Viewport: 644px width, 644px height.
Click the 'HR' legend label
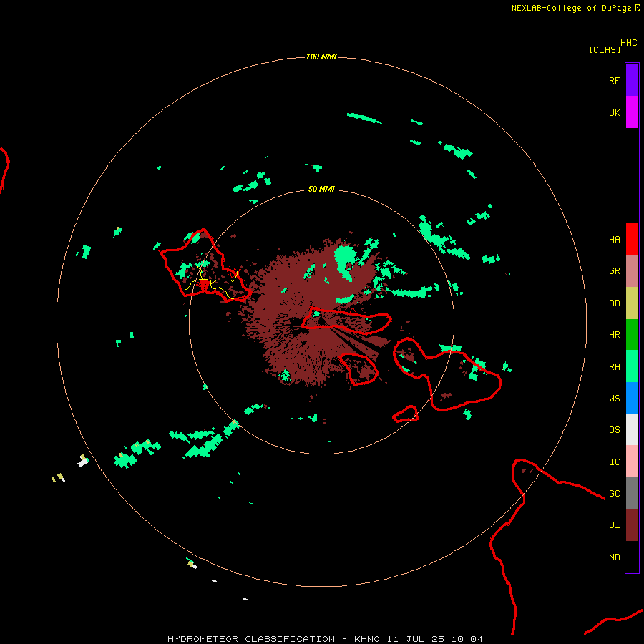click(614, 335)
